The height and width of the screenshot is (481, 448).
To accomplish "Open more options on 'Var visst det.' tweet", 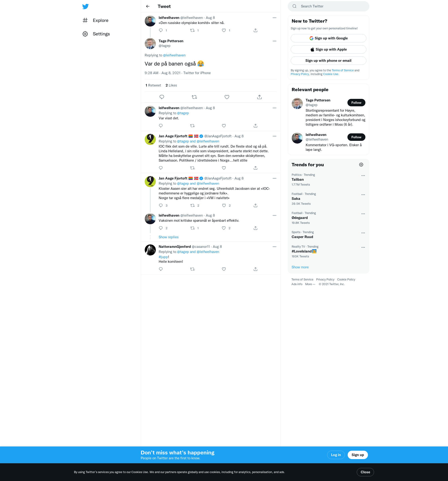I will 274,108.
